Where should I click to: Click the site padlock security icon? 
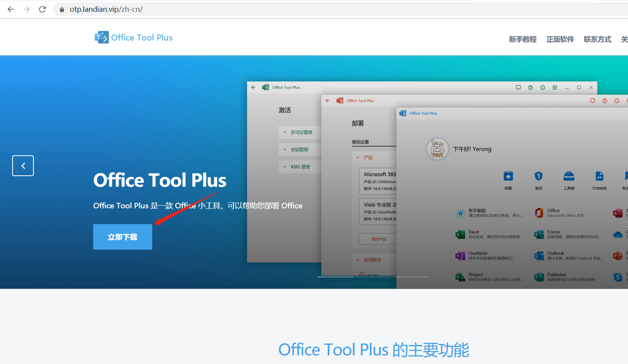click(x=62, y=9)
